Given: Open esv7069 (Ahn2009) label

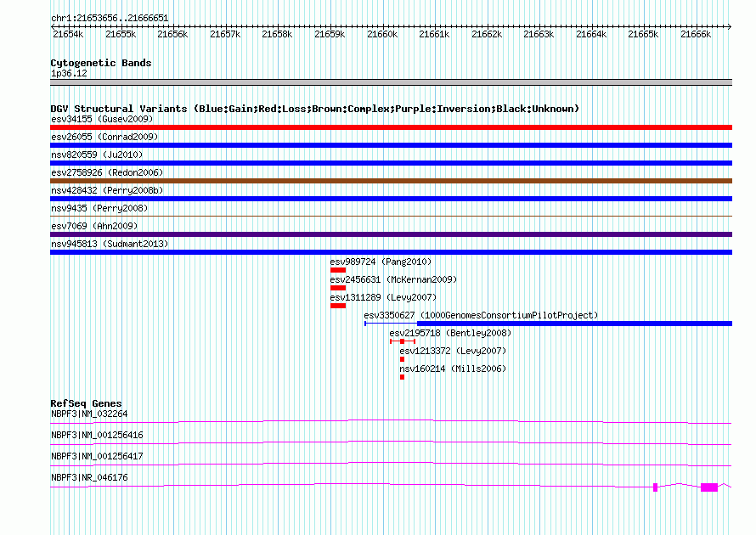Looking at the screenshot, I should pyautogui.click(x=94, y=226).
